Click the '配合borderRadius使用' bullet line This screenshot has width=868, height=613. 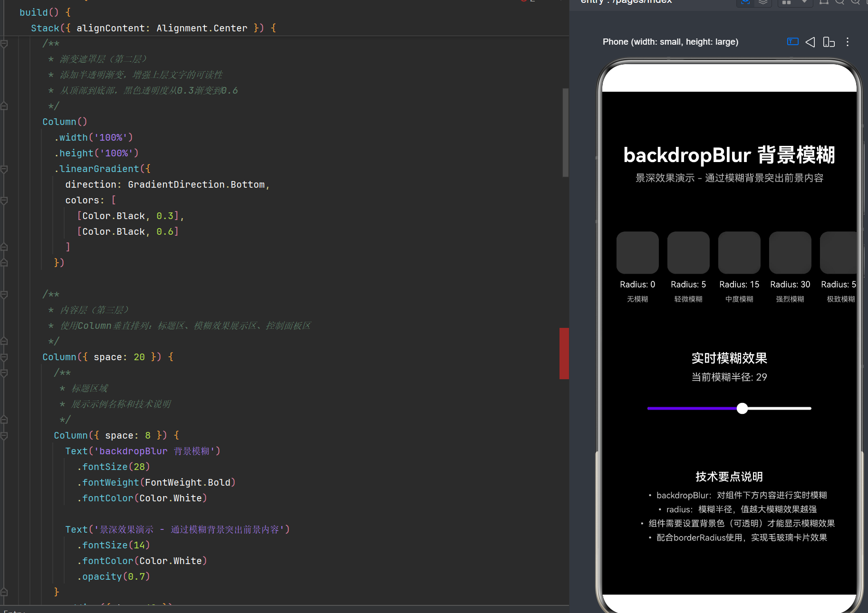tap(738, 537)
